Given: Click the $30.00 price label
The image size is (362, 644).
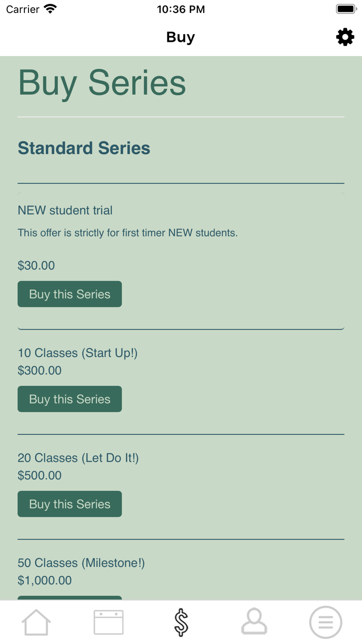Looking at the screenshot, I should pyautogui.click(x=36, y=266).
